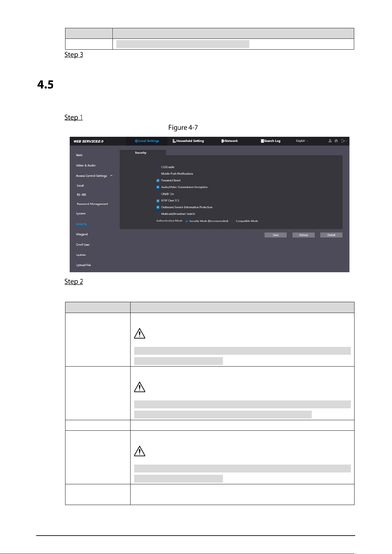Open Local under Access Control Settings

80,185
